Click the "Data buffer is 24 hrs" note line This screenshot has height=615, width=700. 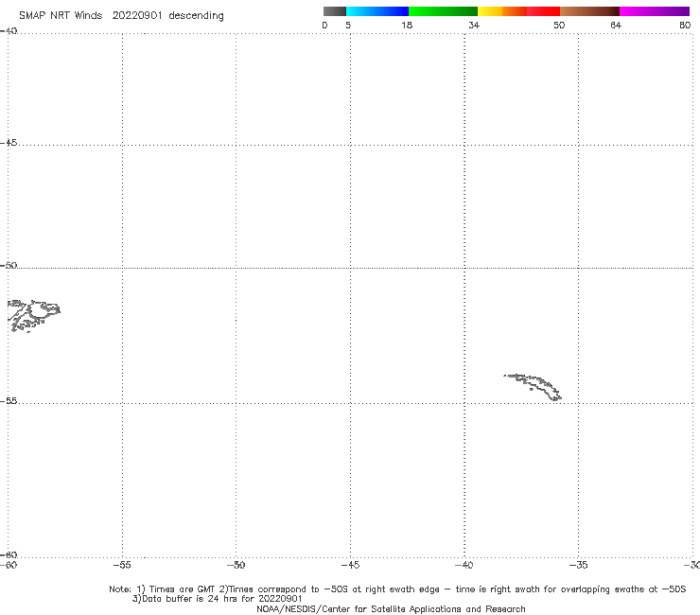coord(217,599)
